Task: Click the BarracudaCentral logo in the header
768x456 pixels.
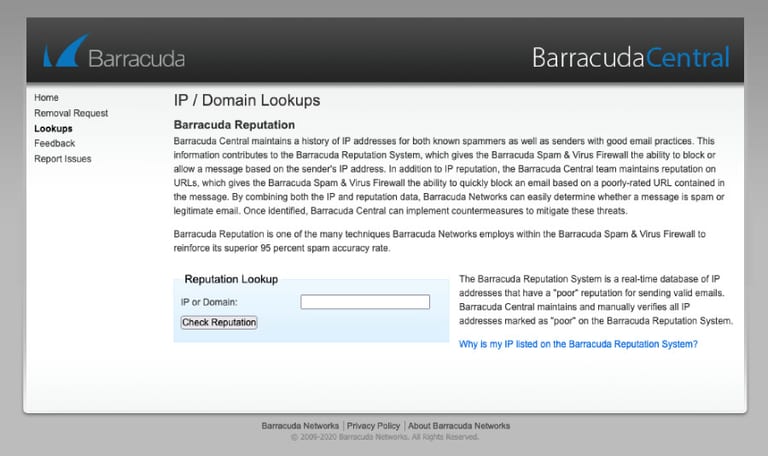Action: (631, 57)
